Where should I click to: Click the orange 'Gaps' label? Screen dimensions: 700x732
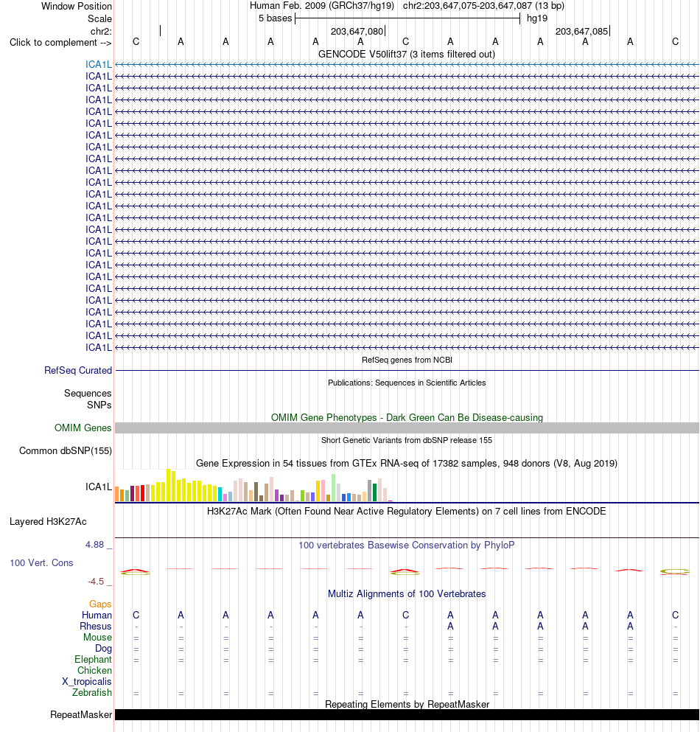[100, 604]
